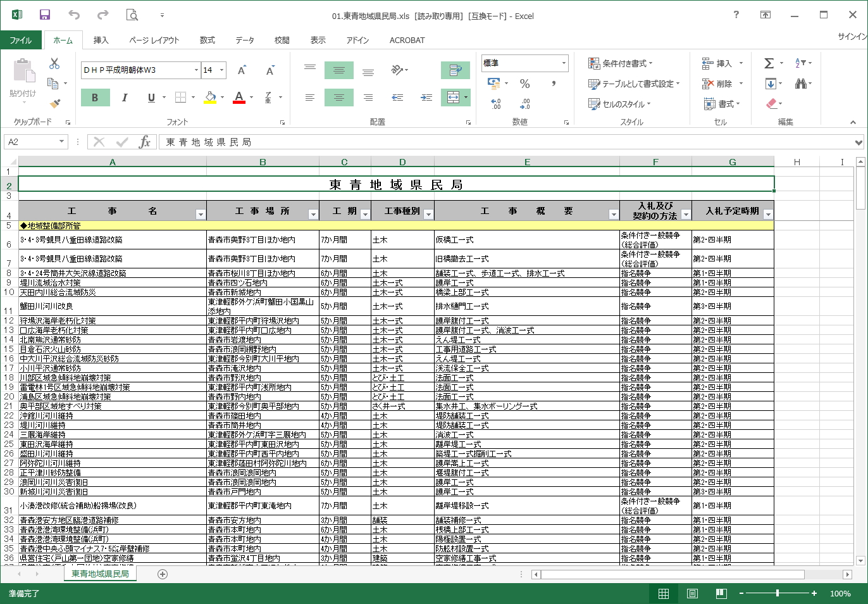Expand the Name Box dropdown
The width and height of the screenshot is (868, 604).
tap(61, 142)
